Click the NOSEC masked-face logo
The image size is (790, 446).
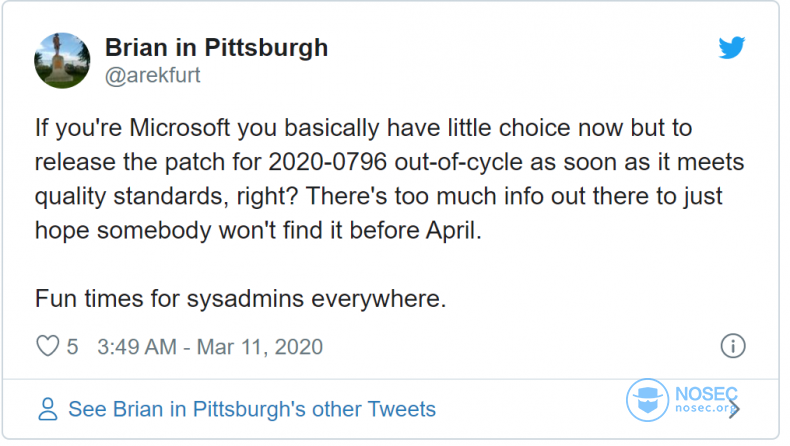647,400
